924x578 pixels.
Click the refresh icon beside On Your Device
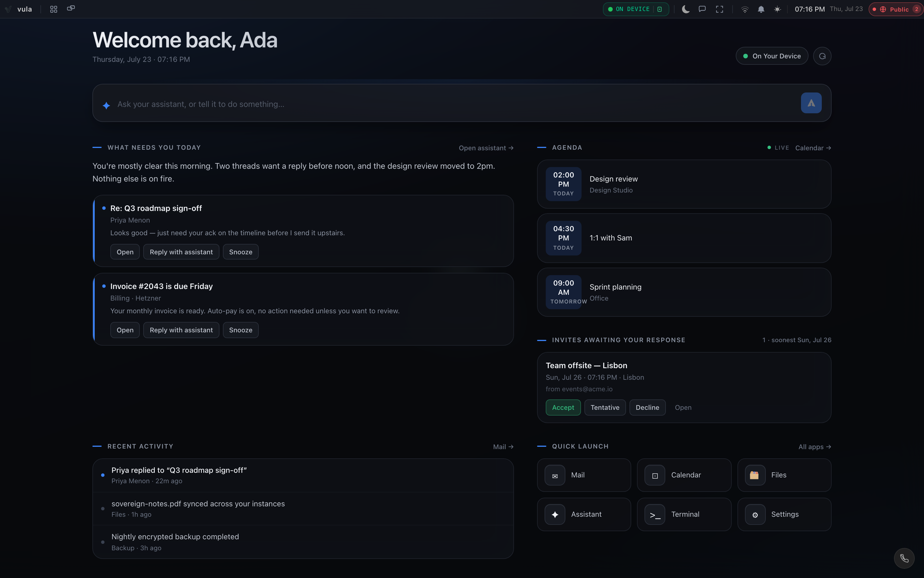[x=822, y=56]
